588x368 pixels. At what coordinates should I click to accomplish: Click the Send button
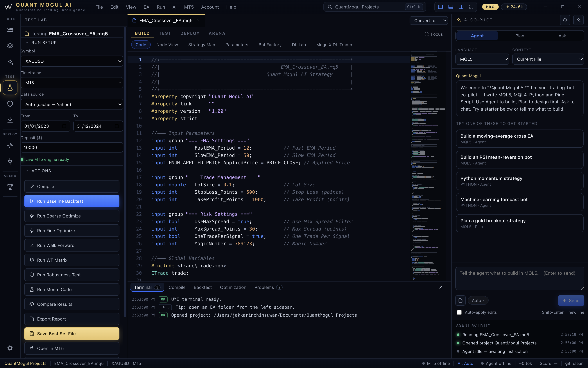click(x=571, y=300)
